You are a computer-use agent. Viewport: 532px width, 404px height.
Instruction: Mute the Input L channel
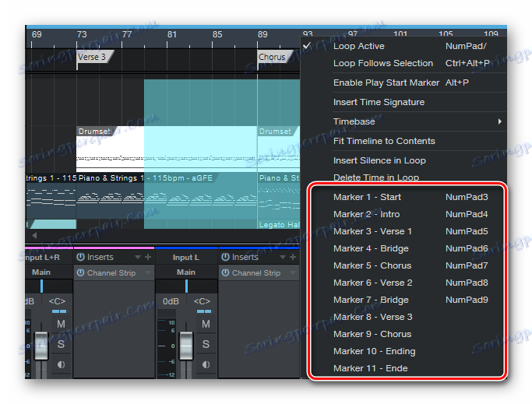[206, 324]
